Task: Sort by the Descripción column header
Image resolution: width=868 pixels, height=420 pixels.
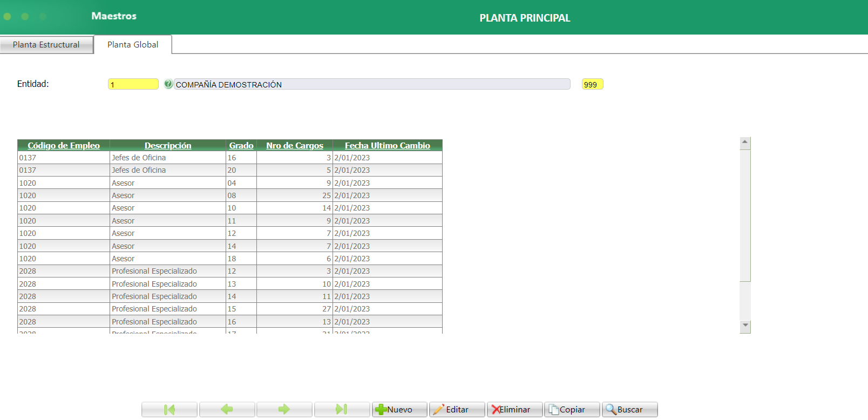Action: 168,145
